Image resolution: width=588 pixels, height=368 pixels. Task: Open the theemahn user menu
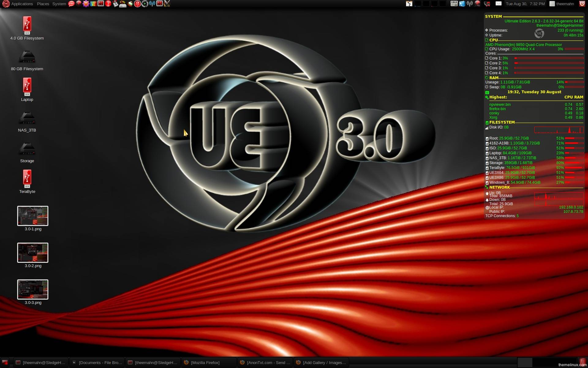point(562,4)
